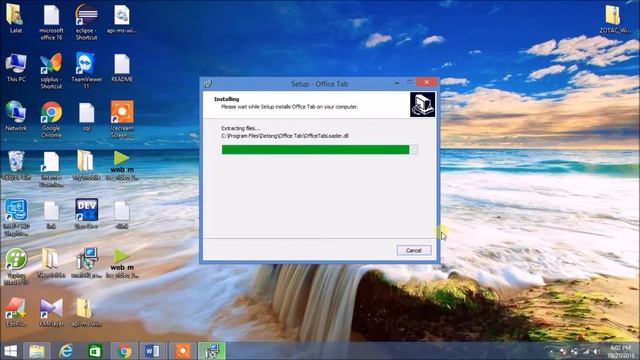Open the Lalat folder on desktop

[16, 18]
